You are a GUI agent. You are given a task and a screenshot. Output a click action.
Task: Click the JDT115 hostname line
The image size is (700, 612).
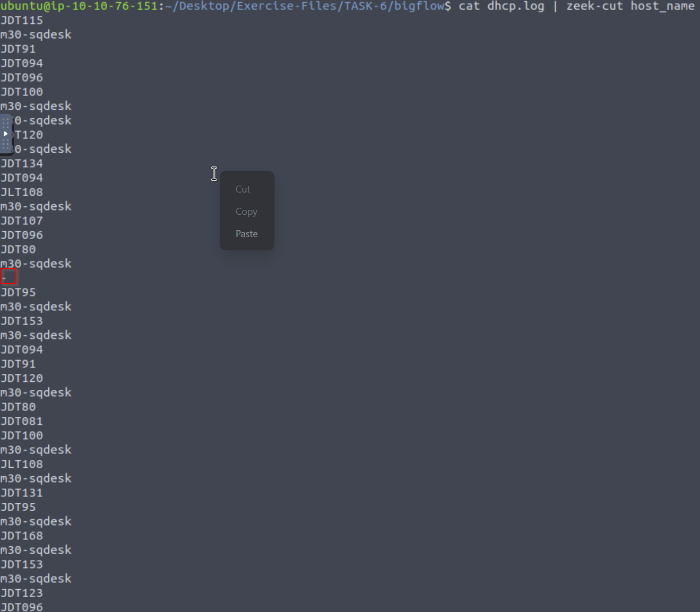pos(22,21)
